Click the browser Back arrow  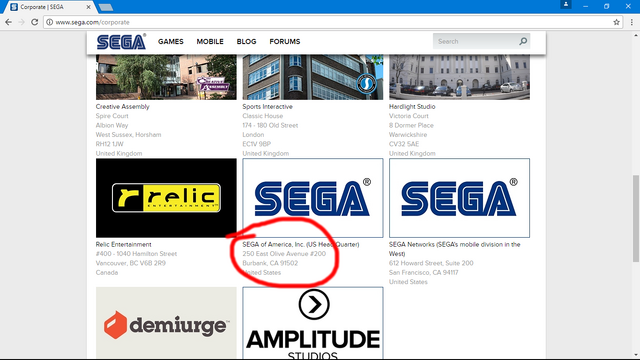8,22
